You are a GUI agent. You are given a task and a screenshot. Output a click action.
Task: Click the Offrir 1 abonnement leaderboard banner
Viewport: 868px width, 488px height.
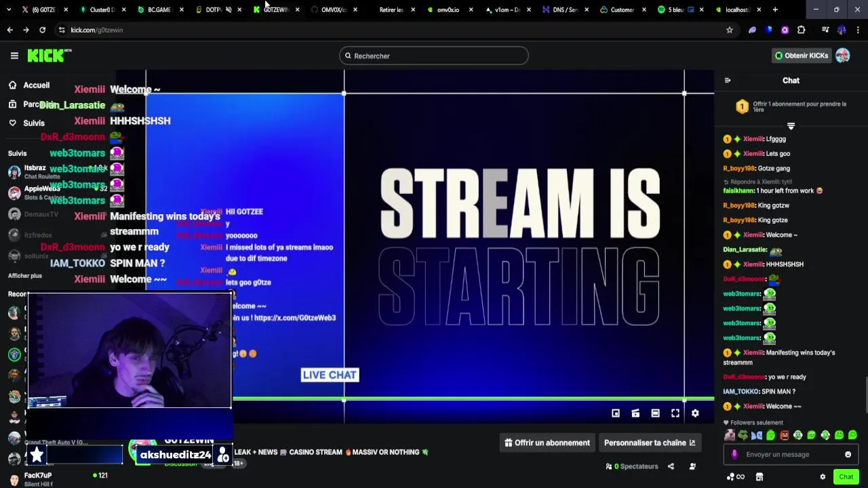[791, 106]
